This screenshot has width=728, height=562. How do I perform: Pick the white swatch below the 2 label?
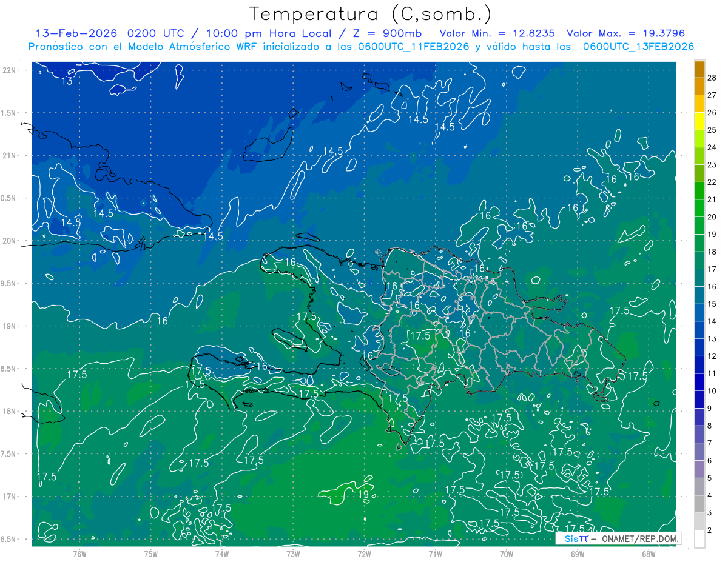coord(699,539)
